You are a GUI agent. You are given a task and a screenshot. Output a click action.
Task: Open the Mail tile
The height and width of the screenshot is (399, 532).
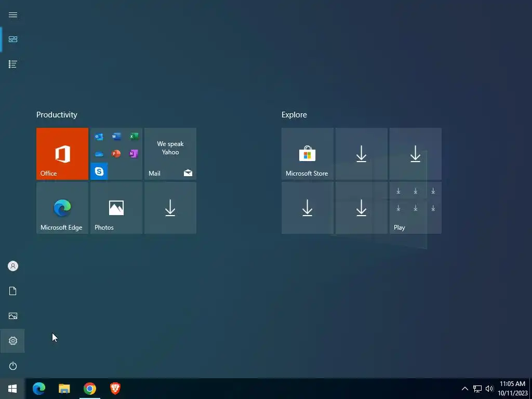point(170,154)
